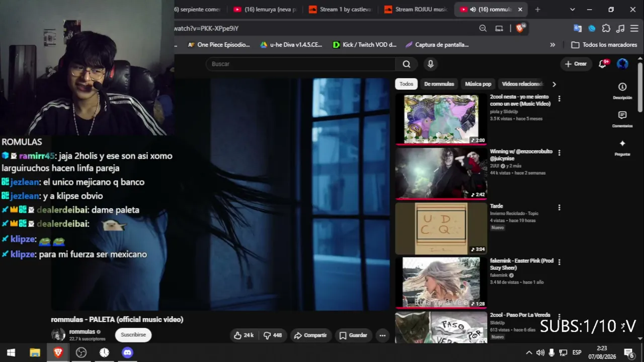Switch to the Stream ROJUU music tab

click(x=416, y=9)
